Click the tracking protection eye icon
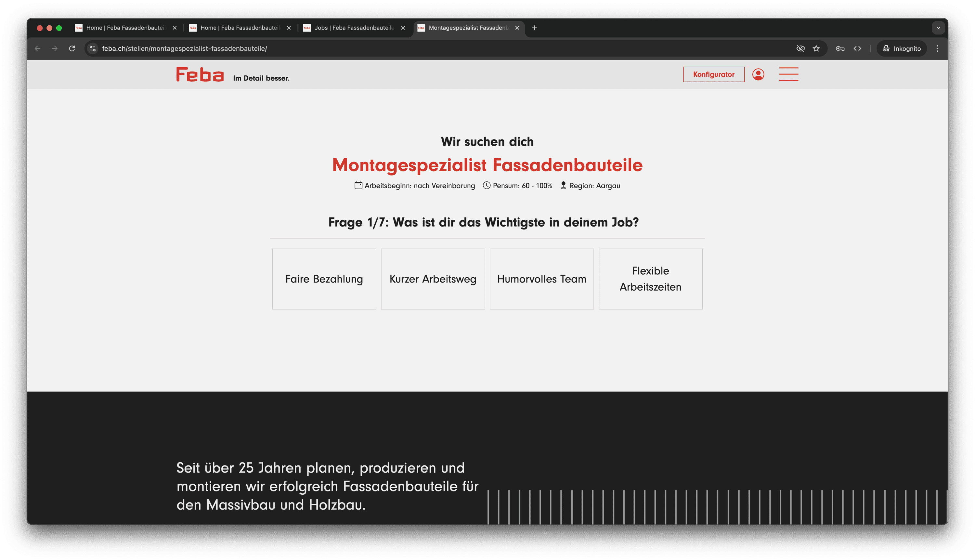This screenshot has height=560, width=975. [800, 48]
